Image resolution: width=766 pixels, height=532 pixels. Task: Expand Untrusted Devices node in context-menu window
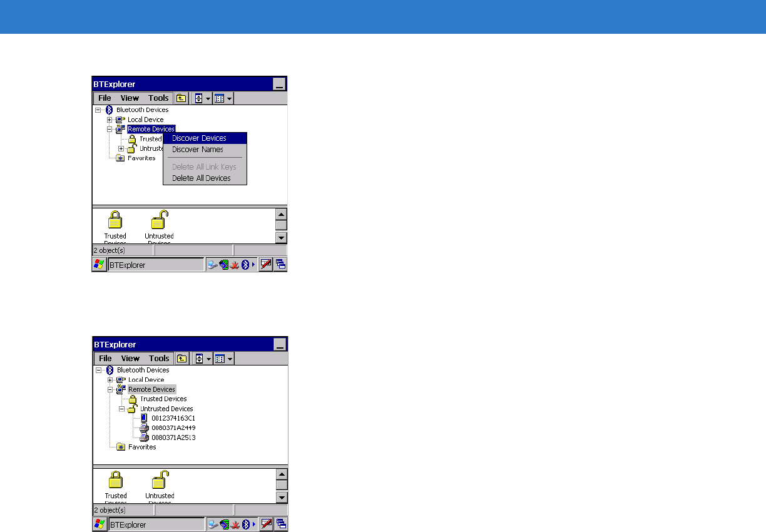[121, 148]
